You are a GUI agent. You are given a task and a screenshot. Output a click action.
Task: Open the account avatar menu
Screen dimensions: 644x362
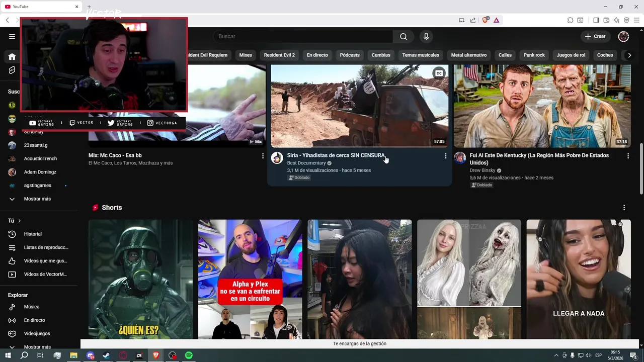pos(623,36)
